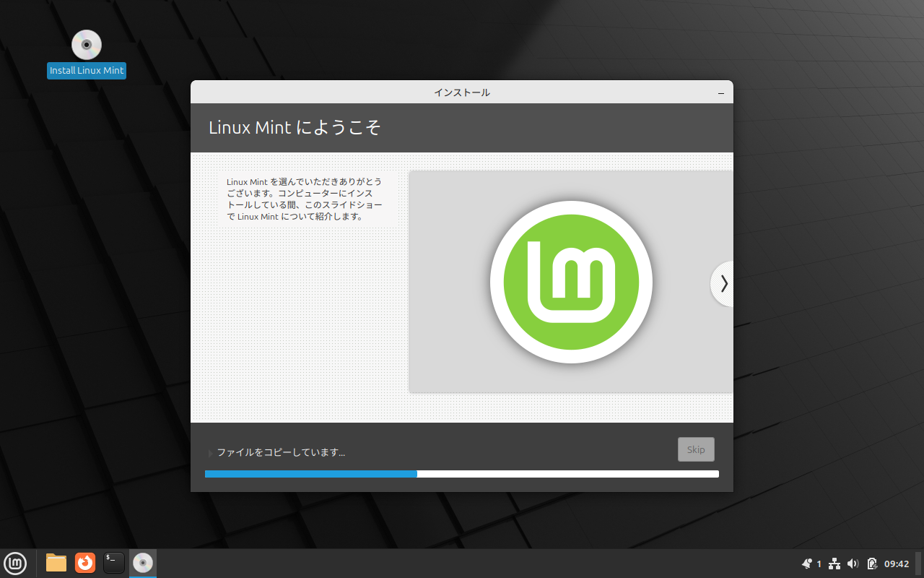
Task: Click the Skip button in installer
Action: [x=696, y=449]
